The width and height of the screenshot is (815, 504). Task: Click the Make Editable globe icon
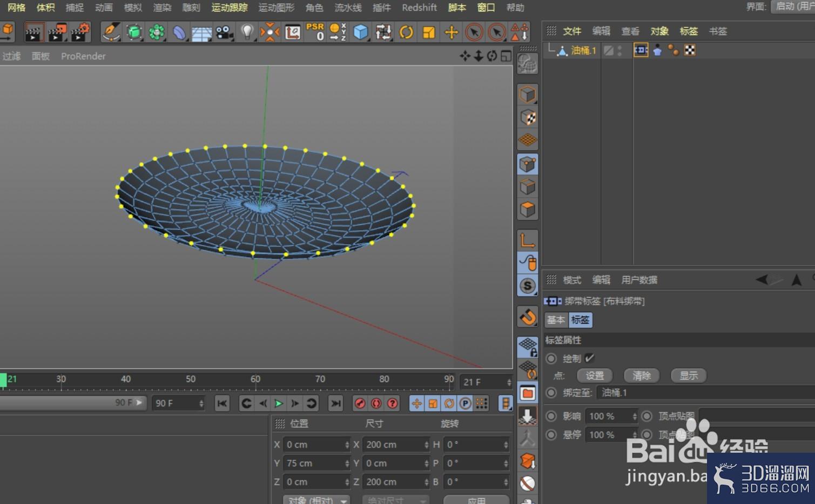pyautogui.click(x=527, y=64)
